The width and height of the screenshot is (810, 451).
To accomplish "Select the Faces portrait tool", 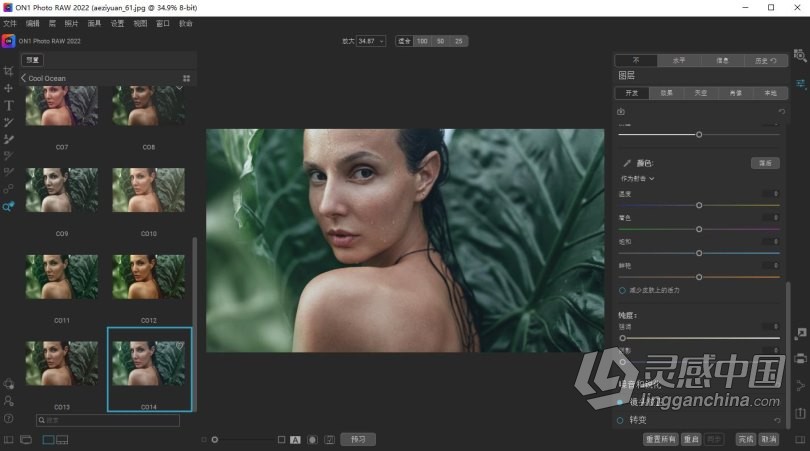I will point(8,189).
